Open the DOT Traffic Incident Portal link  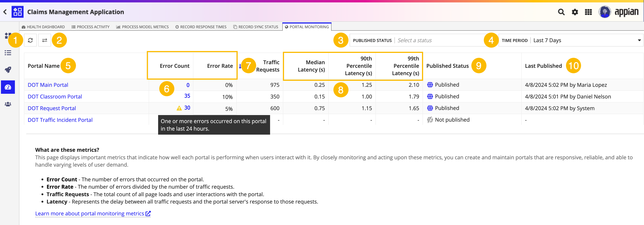tap(60, 120)
